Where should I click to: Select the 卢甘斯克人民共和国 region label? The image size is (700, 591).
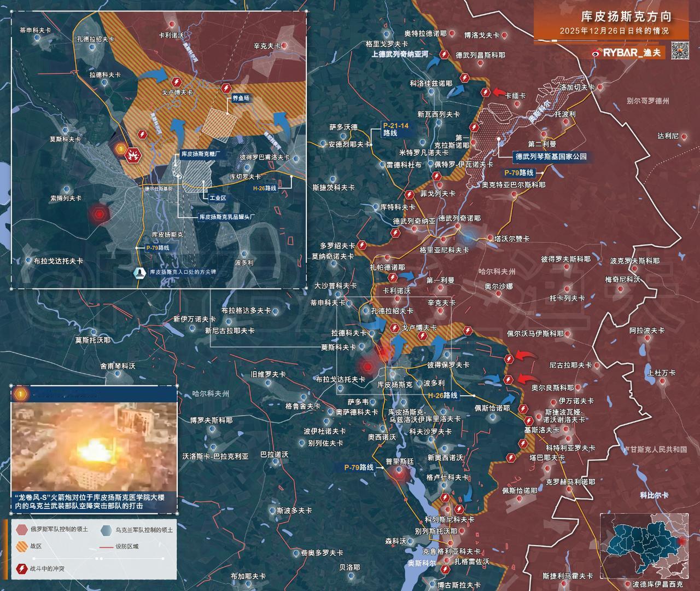click(655, 449)
